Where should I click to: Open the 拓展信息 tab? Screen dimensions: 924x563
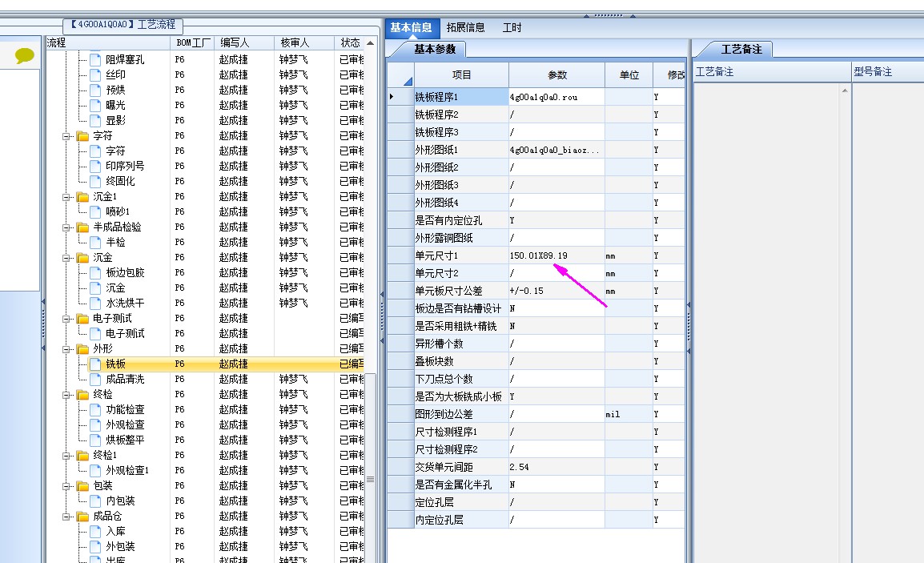tap(465, 28)
